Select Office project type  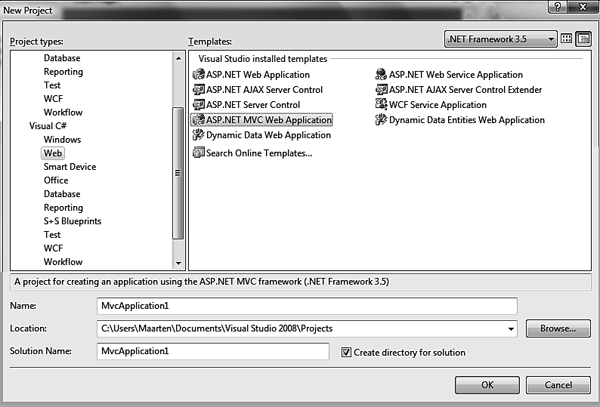56,180
